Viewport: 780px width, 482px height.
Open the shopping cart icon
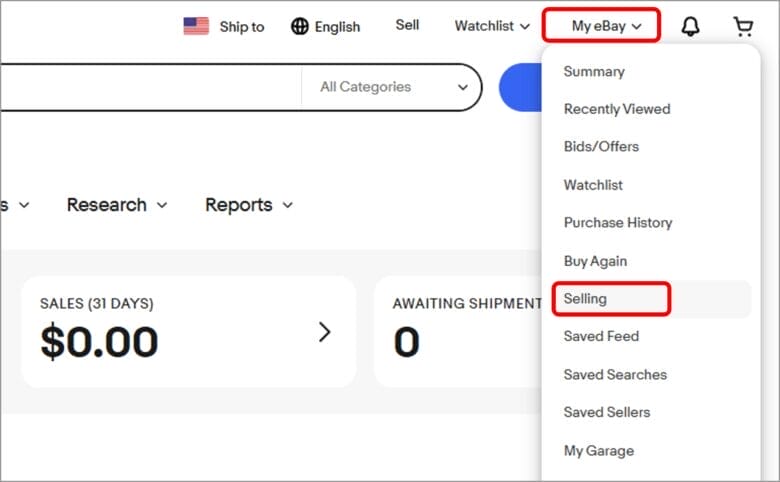(743, 27)
